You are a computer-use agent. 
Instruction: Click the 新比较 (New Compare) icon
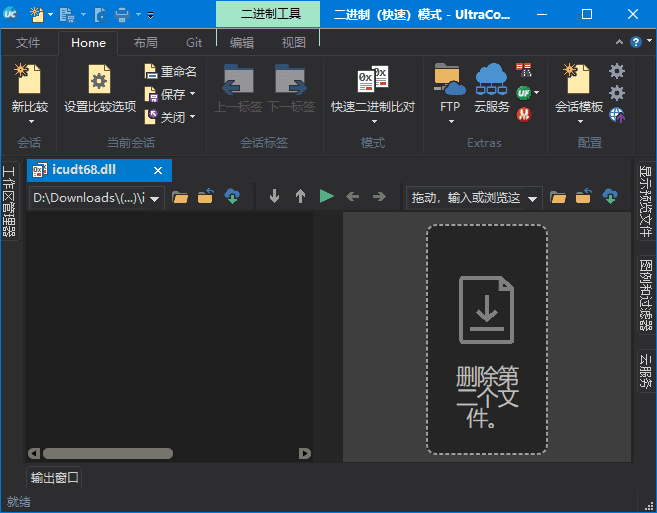click(29, 80)
